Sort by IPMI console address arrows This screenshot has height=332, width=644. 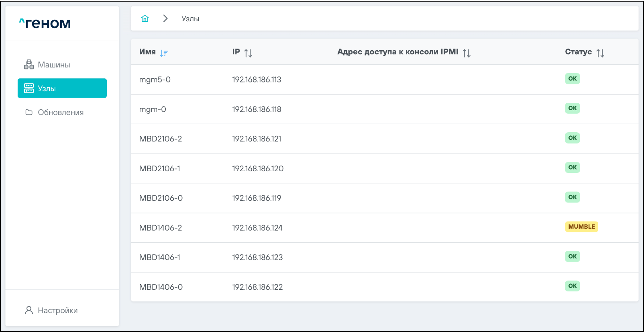pyautogui.click(x=466, y=53)
